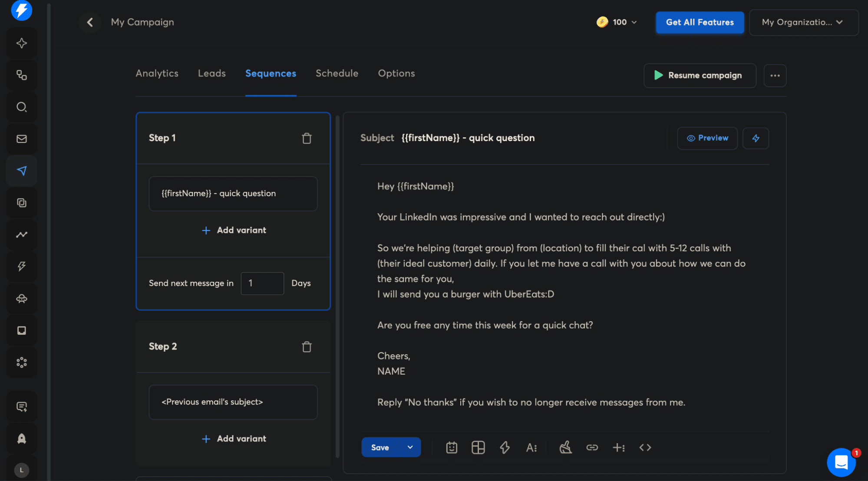Open the My Organization dropdown
Image resolution: width=868 pixels, height=481 pixels.
click(x=803, y=22)
